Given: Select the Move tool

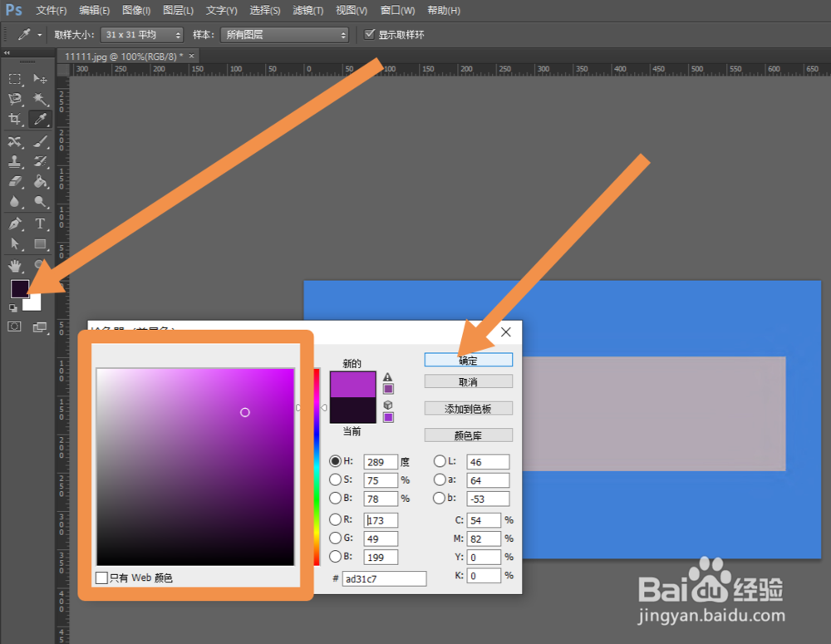Looking at the screenshot, I should click(40, 79).
